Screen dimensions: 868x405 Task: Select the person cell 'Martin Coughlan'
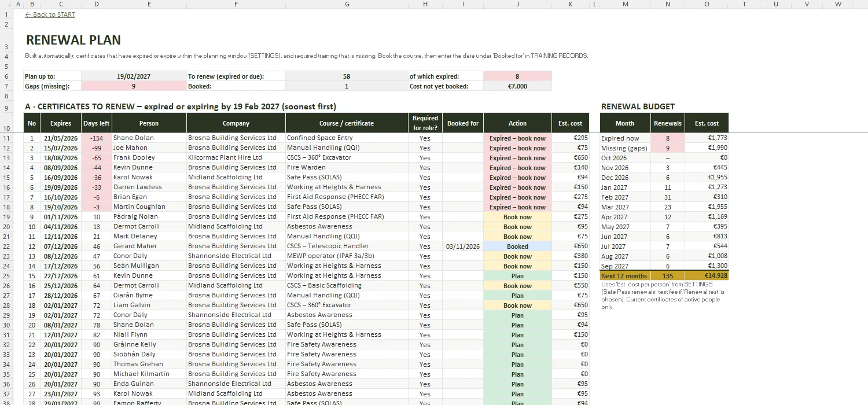point(149,207)
